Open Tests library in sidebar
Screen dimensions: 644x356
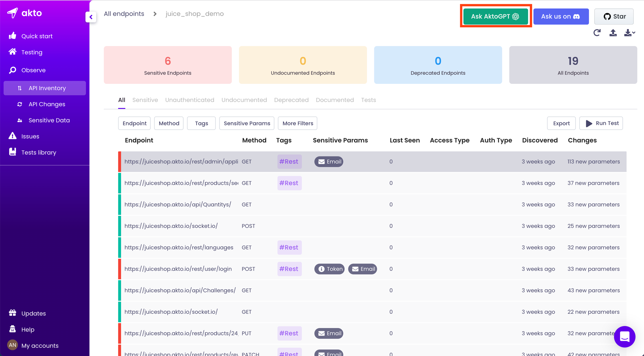click(39, 152)
